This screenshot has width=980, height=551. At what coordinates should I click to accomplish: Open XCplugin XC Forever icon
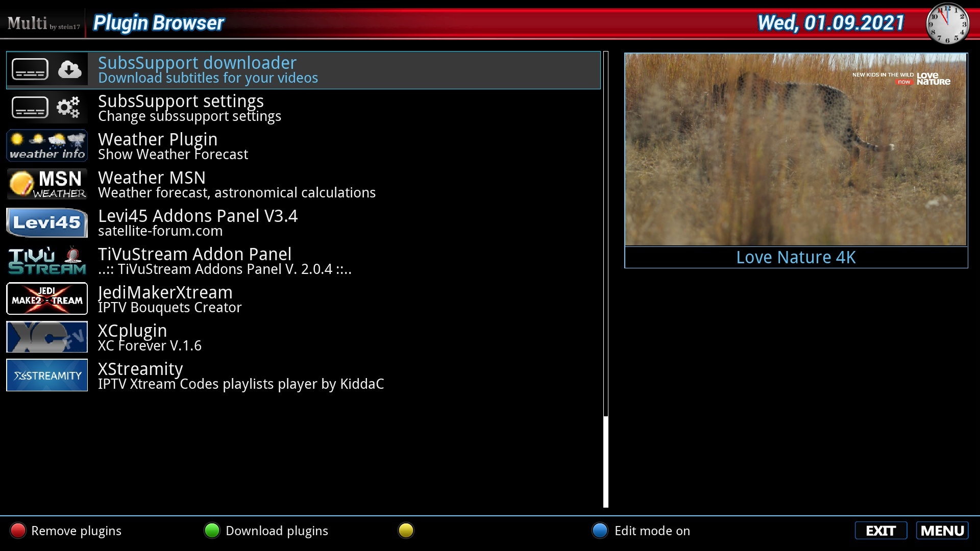pyautogui.click(x=47, y=338)
